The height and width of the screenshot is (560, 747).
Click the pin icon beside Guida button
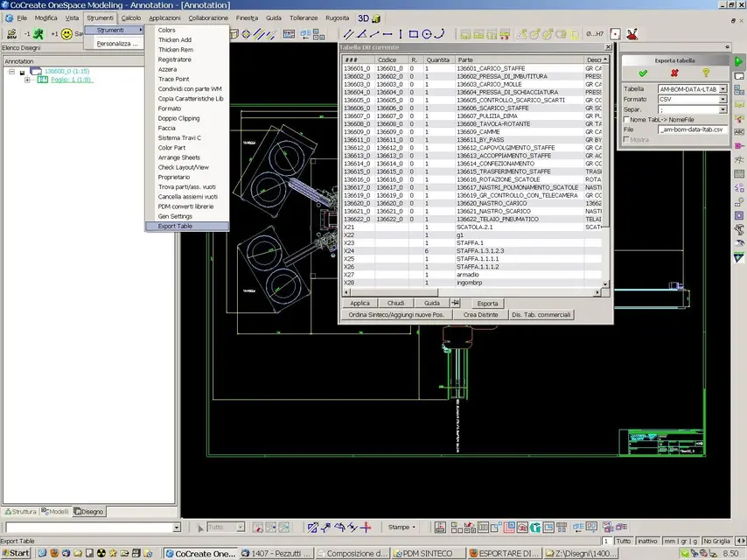coord(455,303)
